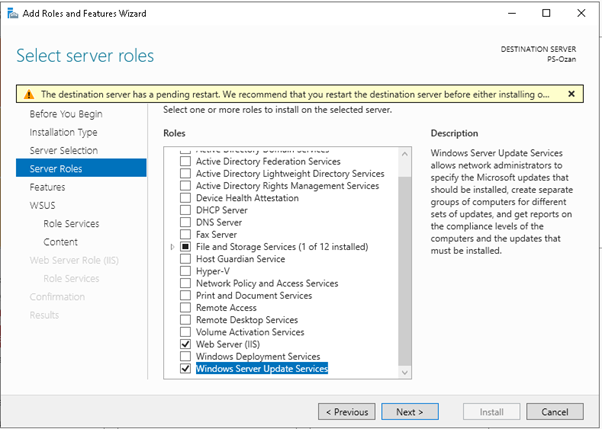Open the WSUS step in sidebar
This screenshot has width=602, height=429.
pyautogui.click(x=43, y=205)
